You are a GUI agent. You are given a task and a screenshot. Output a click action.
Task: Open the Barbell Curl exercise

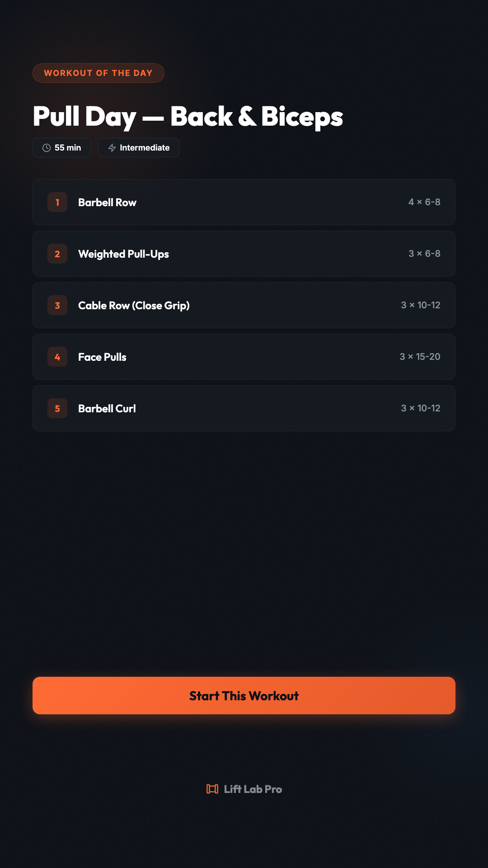(107, 409)
